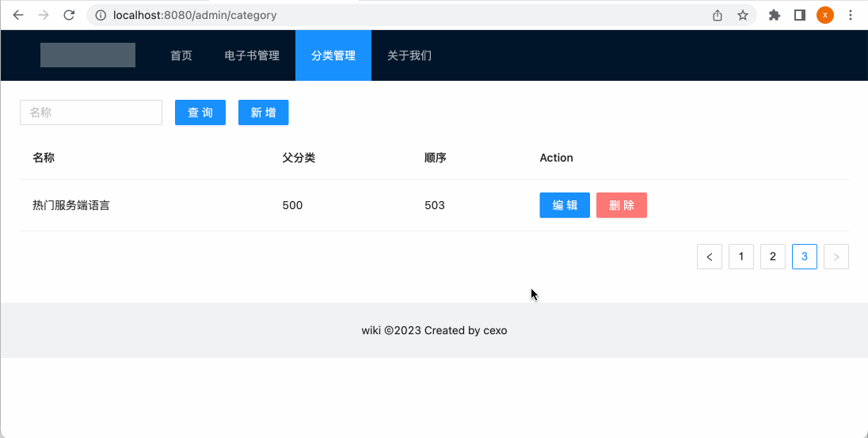
Task: Click the Action column header
Action: pos(556,158)
